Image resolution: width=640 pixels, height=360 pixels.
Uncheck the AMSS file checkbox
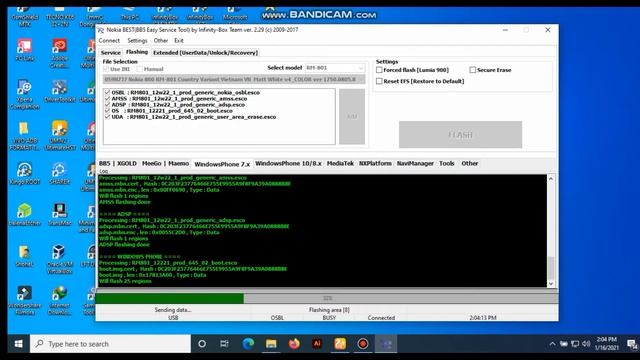tap(107, 98)
